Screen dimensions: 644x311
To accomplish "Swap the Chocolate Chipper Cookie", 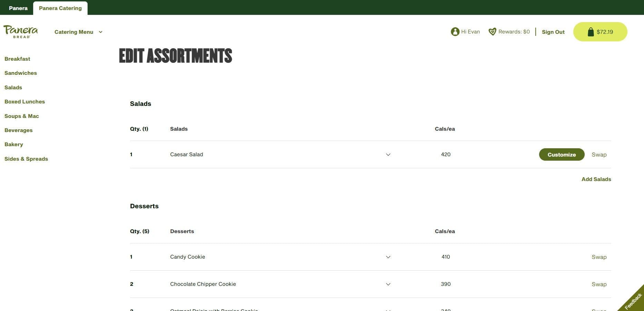I will pos(599,284).
